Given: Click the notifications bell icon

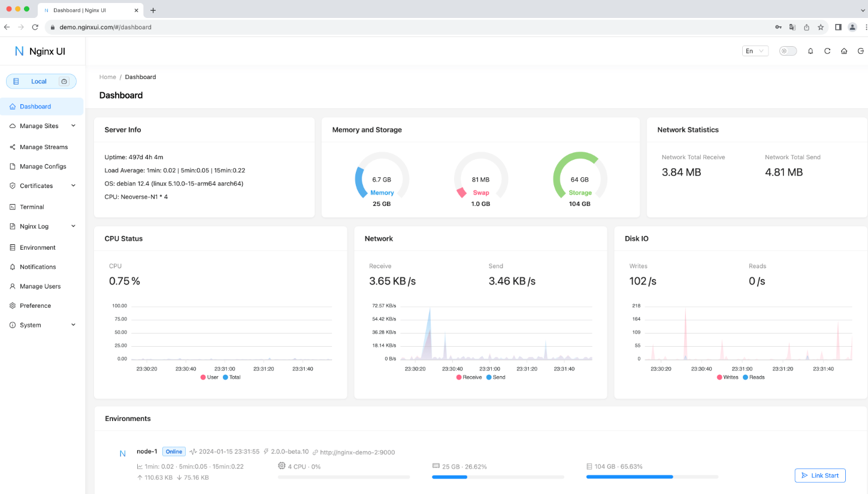Looking at the screenshot, I should point(810,51).
